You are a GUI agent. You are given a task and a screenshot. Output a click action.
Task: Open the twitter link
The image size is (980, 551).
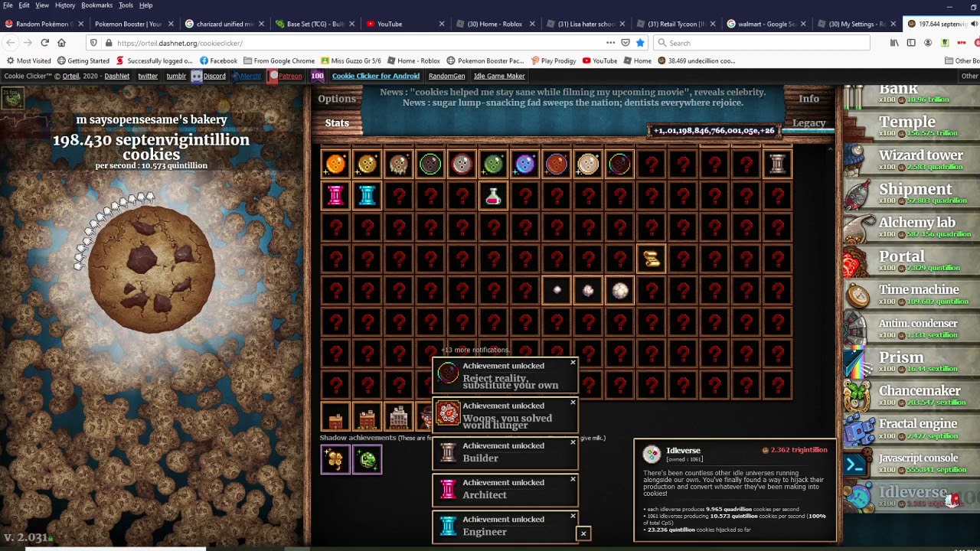tap(148, 76)
